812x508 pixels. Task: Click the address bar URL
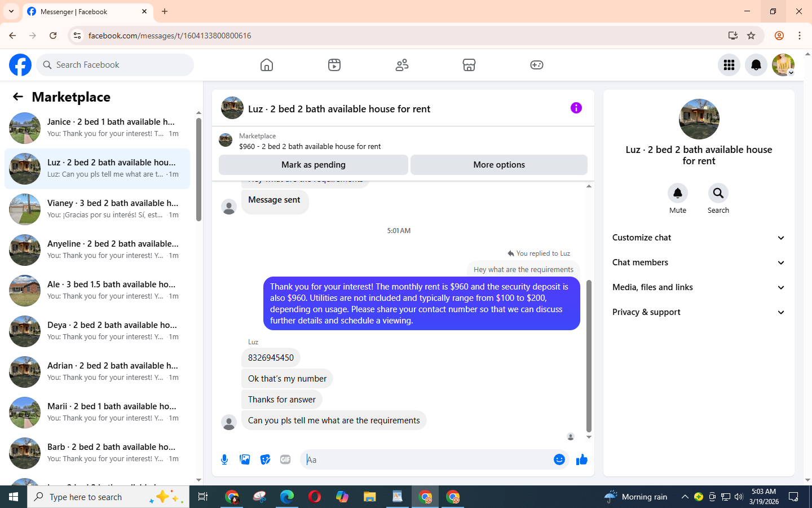170,36
